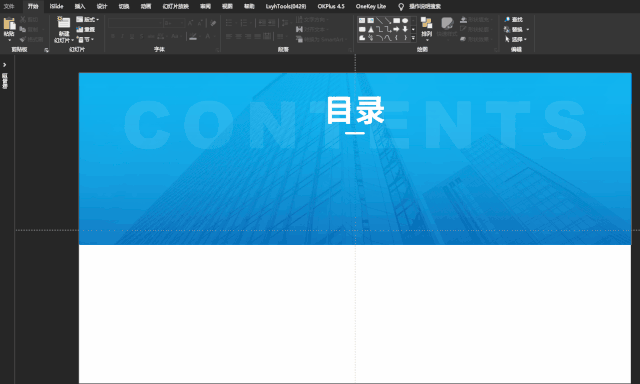This screenshot has height=384, width=640.
Task: Expand the shapes gallery More arrow
Action: tap(413, 38)
